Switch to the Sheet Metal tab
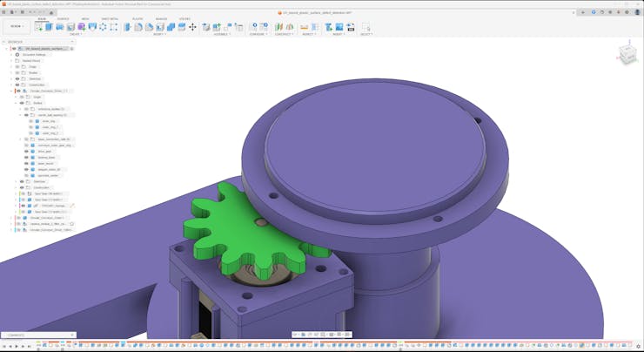 (110, 18)
